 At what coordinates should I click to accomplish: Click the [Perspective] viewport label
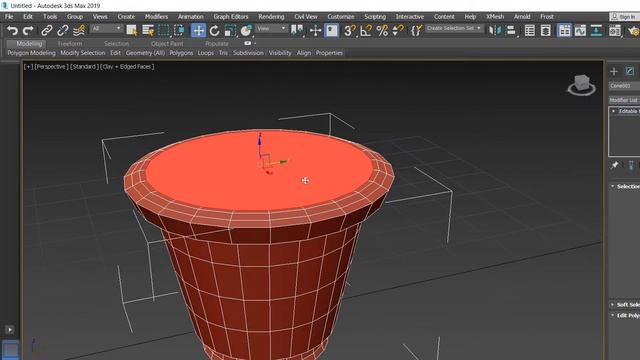point(51,67)
